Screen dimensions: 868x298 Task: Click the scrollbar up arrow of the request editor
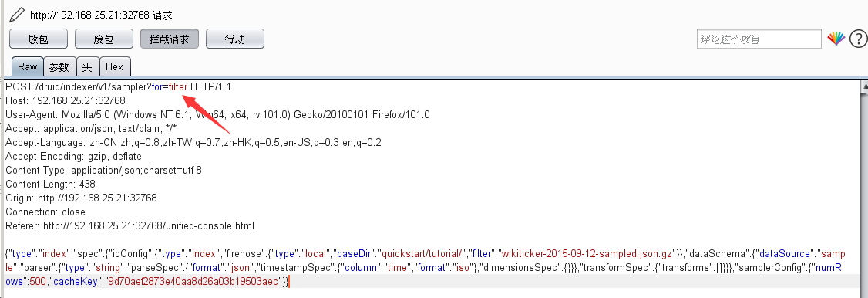864,86
